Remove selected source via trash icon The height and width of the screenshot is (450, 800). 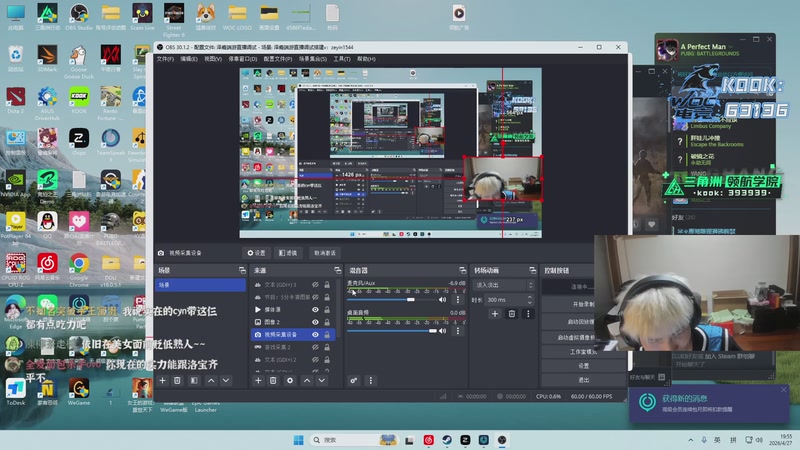[x=273, y=381]
